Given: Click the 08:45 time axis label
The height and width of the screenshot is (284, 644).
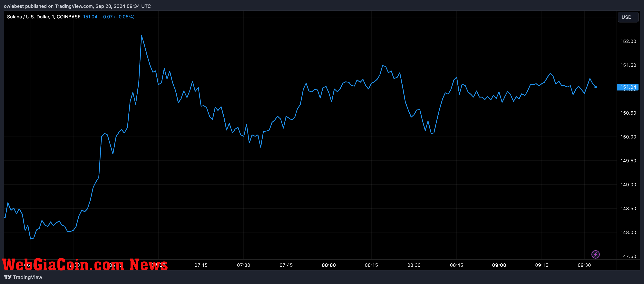Looking at the screenshot, I should click(x=456, y=265).
